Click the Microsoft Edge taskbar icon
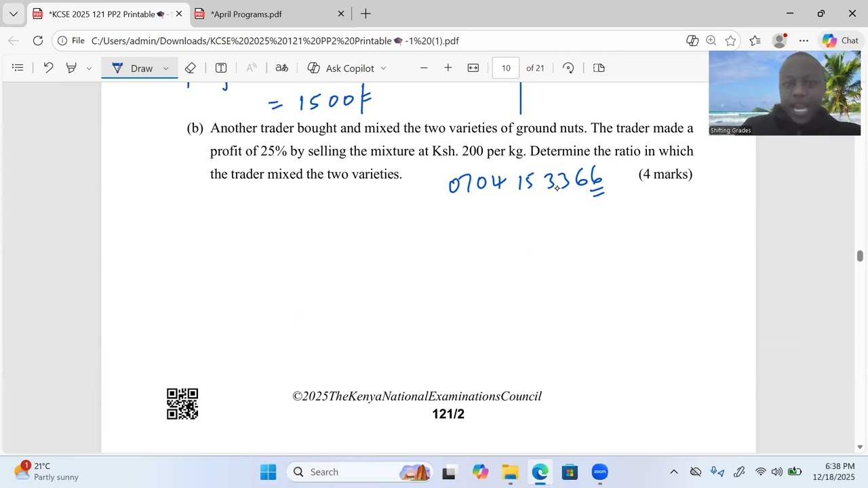Image resolution: width=868 pixels, height=488 pixels. click(x=540, y=472)
